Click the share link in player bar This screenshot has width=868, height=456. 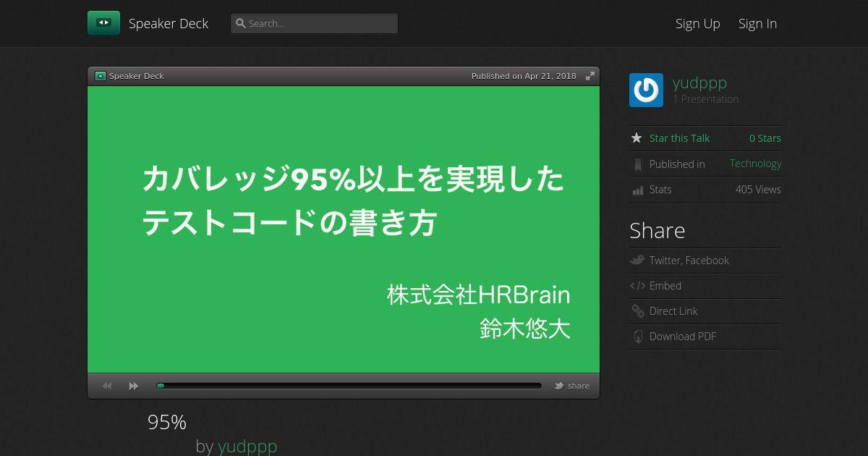click(579, 386)
